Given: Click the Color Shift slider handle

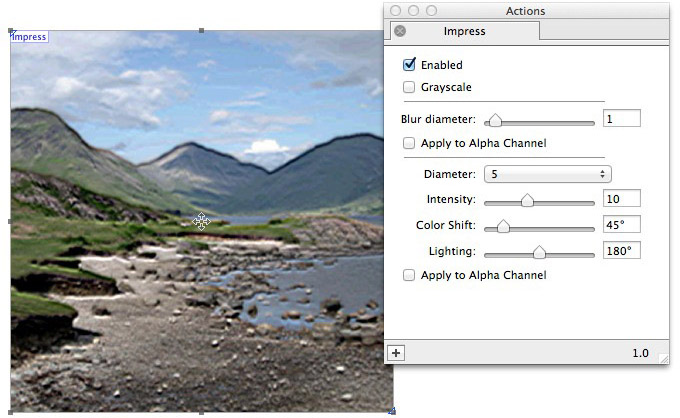Looking at the screenshot, I should [x=503, y=226].
